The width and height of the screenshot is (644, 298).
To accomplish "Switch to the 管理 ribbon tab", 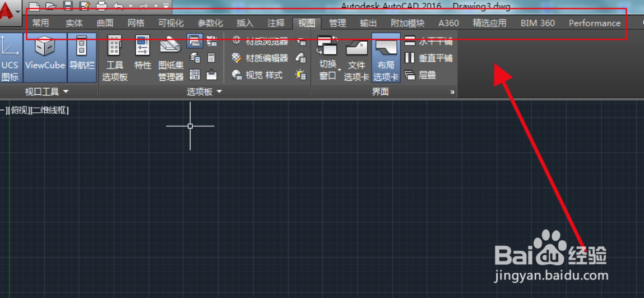I will 337,23.
